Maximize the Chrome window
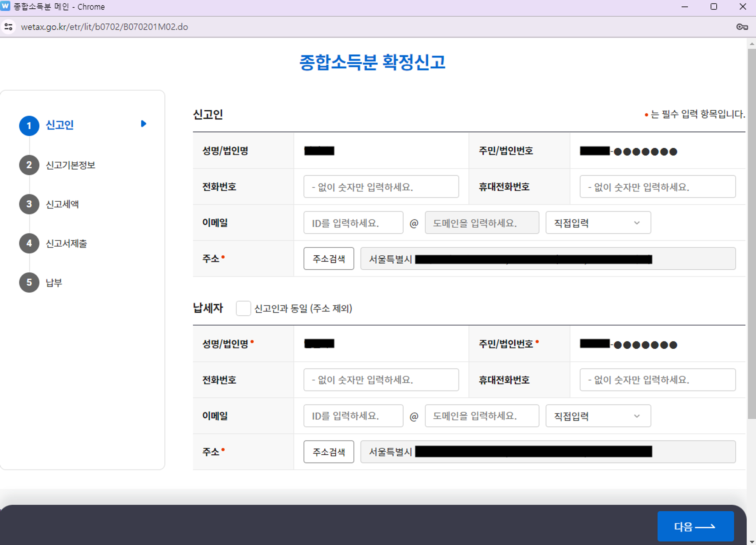Viewport: 756px width, 545px height. 714,7
